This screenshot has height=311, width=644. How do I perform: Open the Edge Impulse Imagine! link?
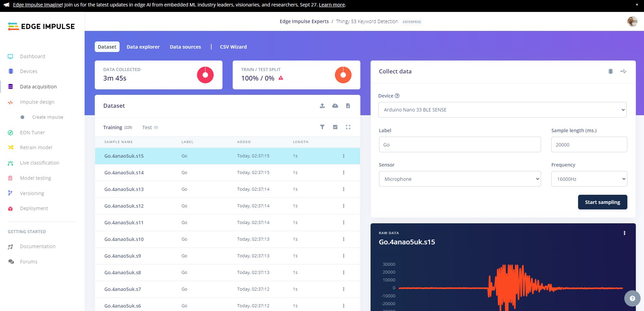[38, 5]
